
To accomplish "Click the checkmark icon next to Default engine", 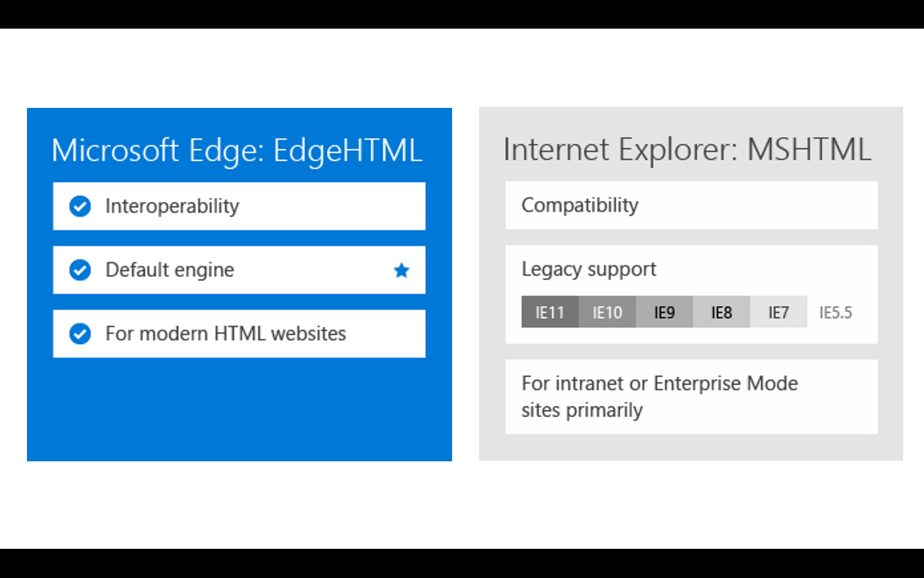I will [80, 270].
